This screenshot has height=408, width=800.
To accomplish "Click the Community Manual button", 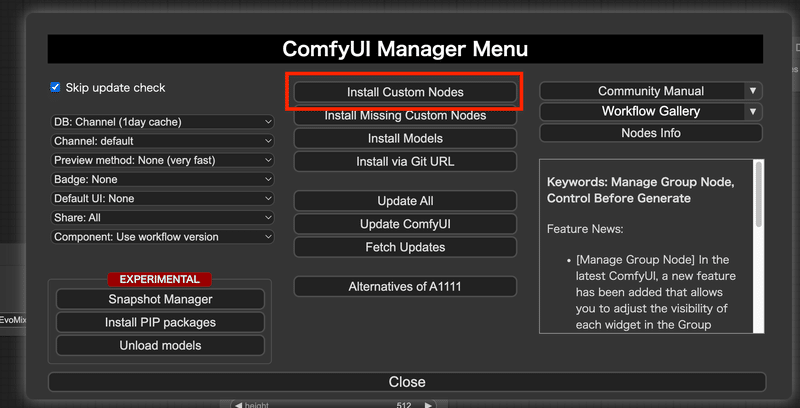I will [651, 91].
